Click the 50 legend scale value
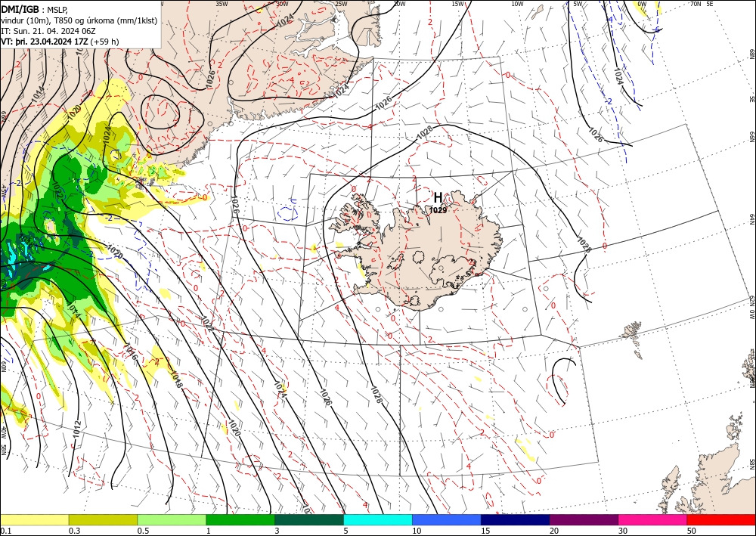 coord(692,531)
